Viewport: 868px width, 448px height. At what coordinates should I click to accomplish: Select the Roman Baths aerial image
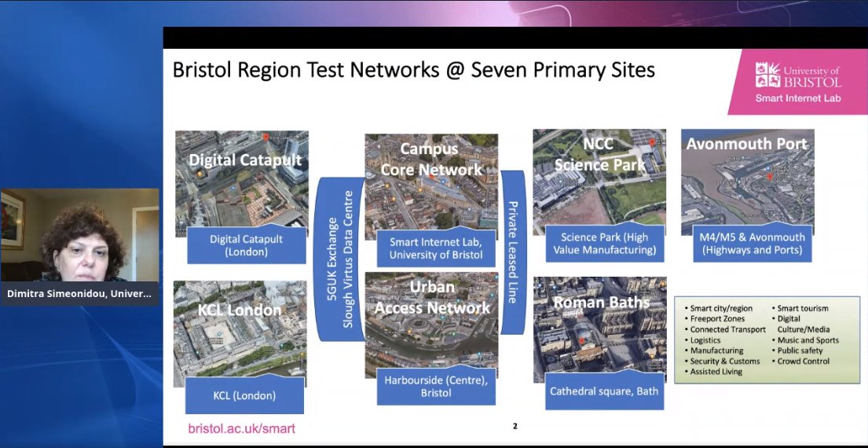coord(600,329)
